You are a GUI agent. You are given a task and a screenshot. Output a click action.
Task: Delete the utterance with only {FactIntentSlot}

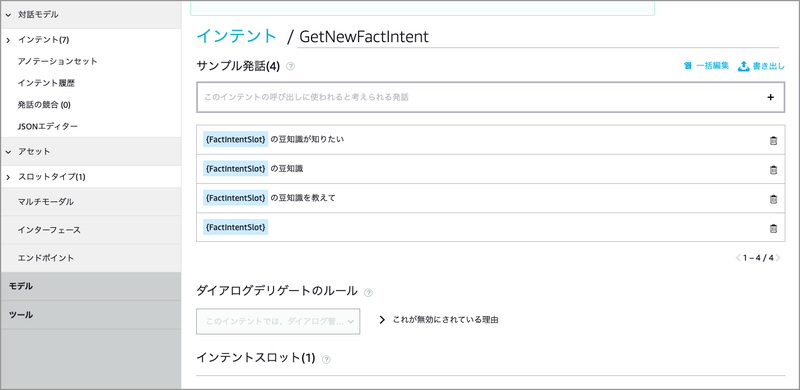(x=773, y=228)
